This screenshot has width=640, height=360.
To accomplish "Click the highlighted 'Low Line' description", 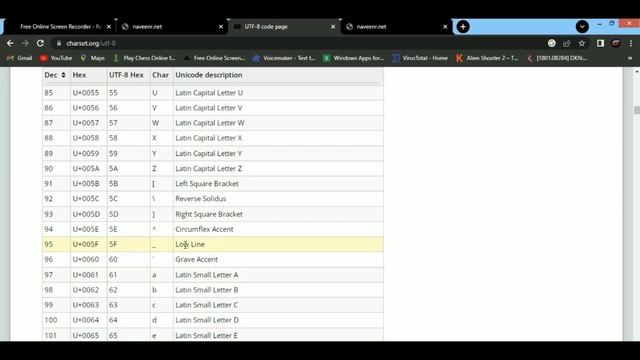I will point(190,244).
